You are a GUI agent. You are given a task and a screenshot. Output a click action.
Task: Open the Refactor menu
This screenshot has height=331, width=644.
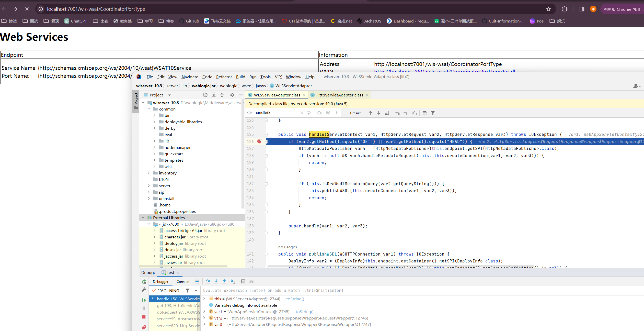pos(224,77)
